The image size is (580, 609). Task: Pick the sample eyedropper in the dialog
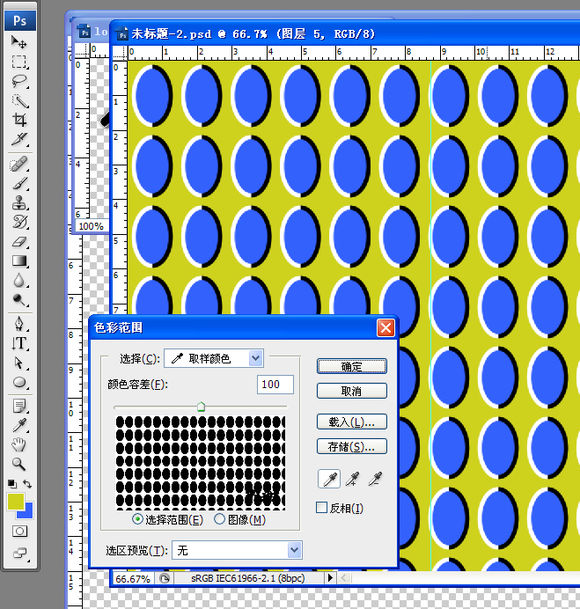(329, 479)
